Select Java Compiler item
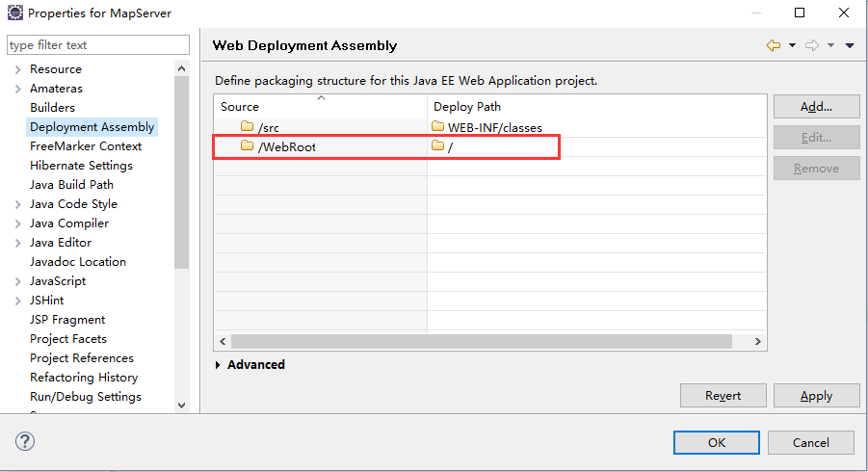Image resolution: width=868 pixels, height=472 pixels. 69,223
